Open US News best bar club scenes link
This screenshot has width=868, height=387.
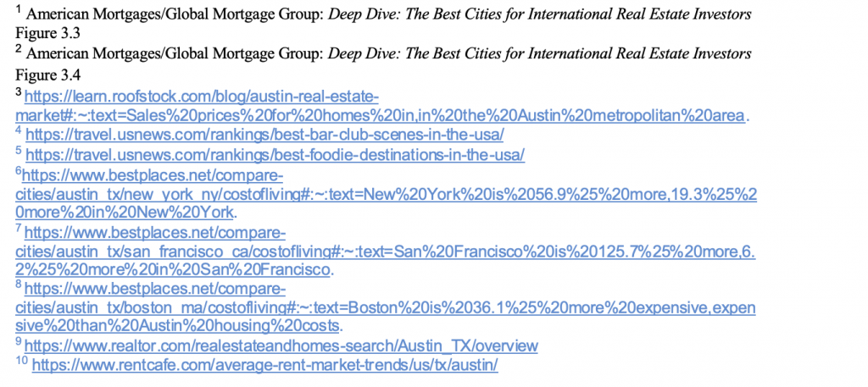(265, 134)
